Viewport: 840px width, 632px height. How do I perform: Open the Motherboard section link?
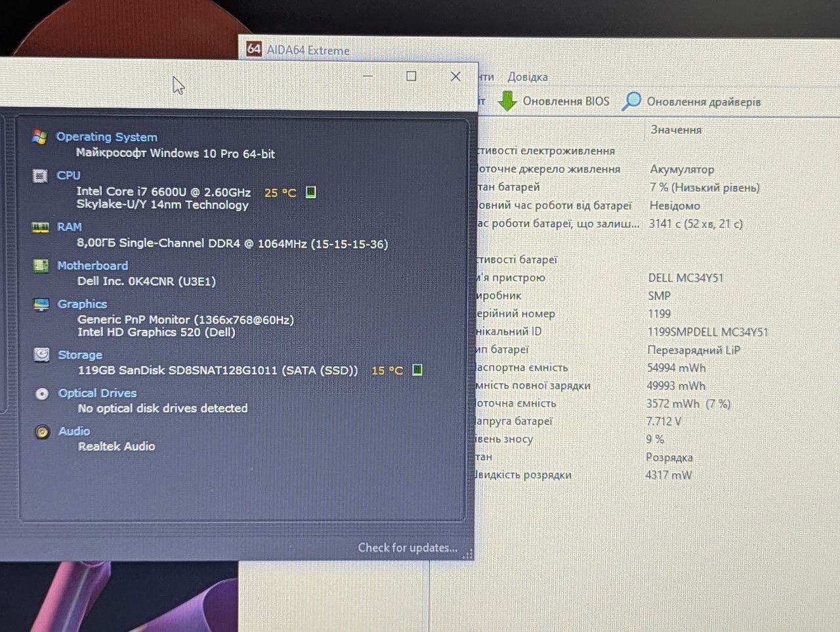(x=93, y=266)
